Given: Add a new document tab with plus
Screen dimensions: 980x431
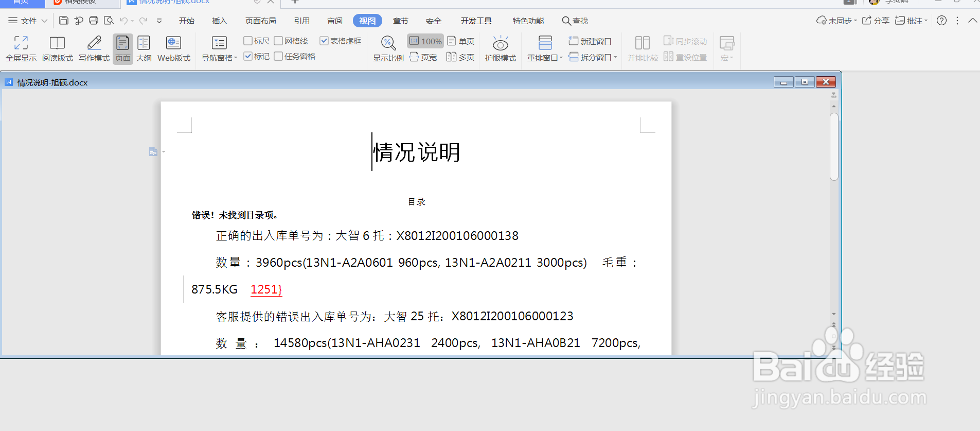Looking at the screenshot, I should (295, 2).
